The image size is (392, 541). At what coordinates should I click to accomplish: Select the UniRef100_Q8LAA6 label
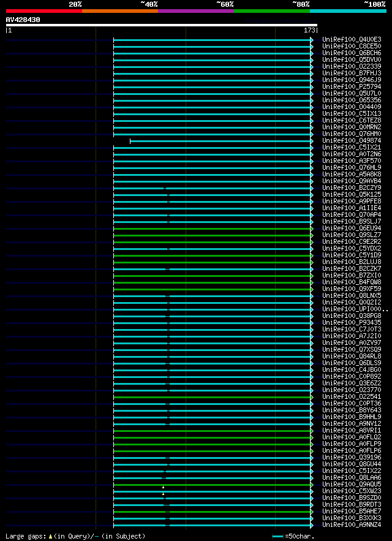[352, 477]
